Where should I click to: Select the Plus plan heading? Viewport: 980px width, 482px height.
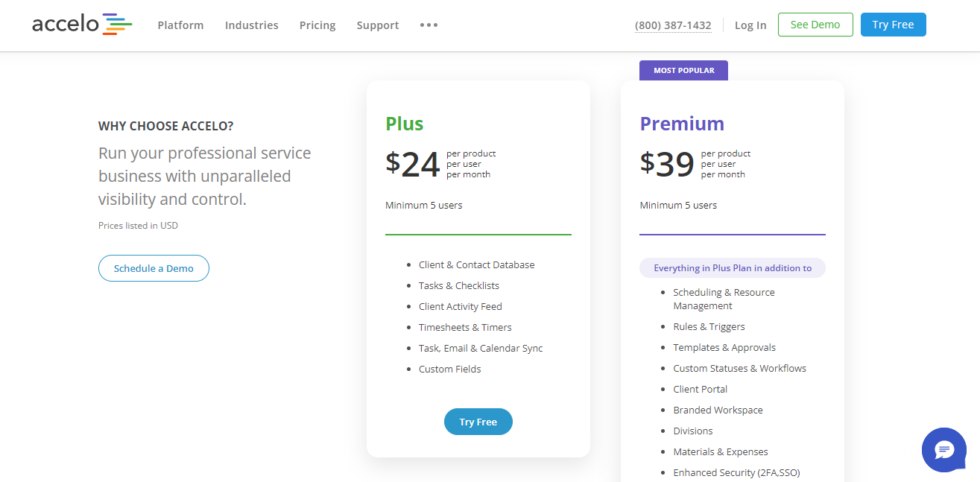point(404,124)
